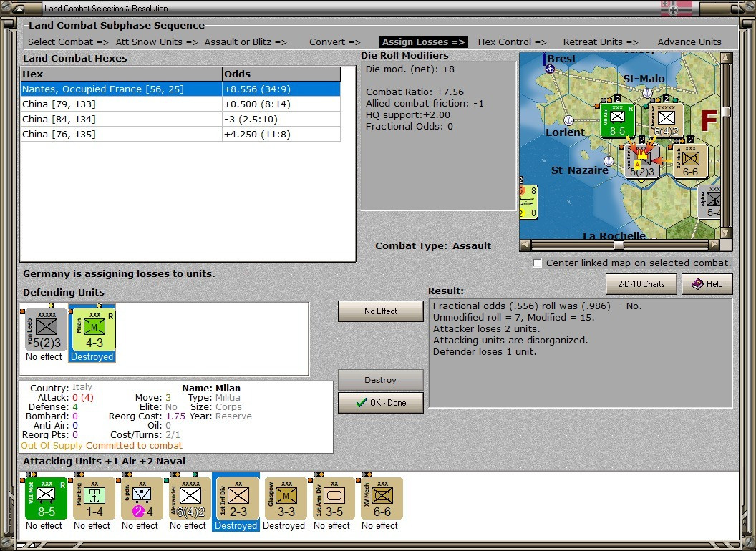Move the map vertical scrollbar thumb

[x=726, y=112]
